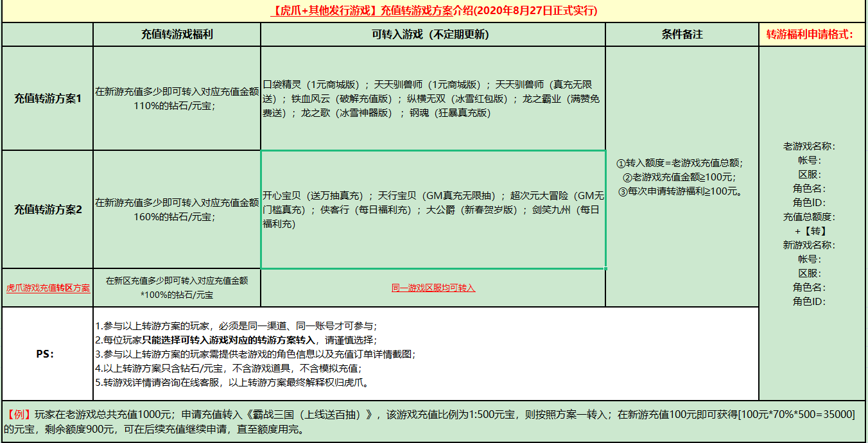Click the 条件备注 header cell
The width and height of the screenshot is (868, 443).
pyautogui.click(x=682, y=35)
